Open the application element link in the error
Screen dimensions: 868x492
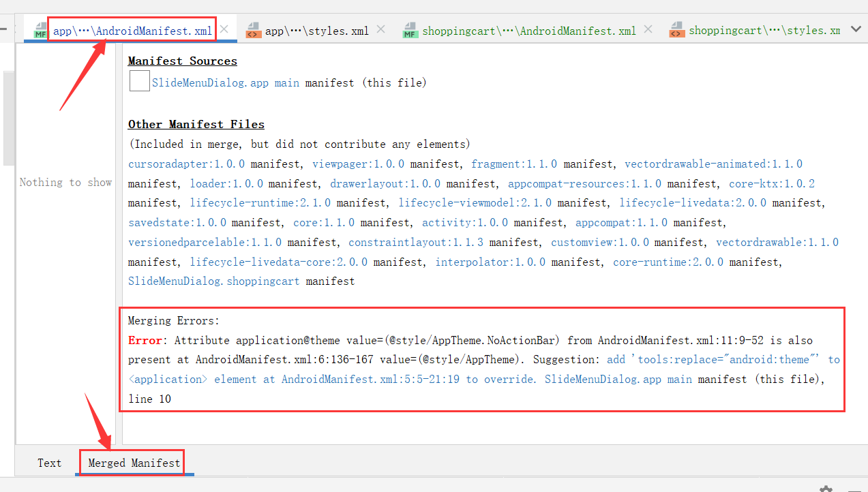pos(166,379)
